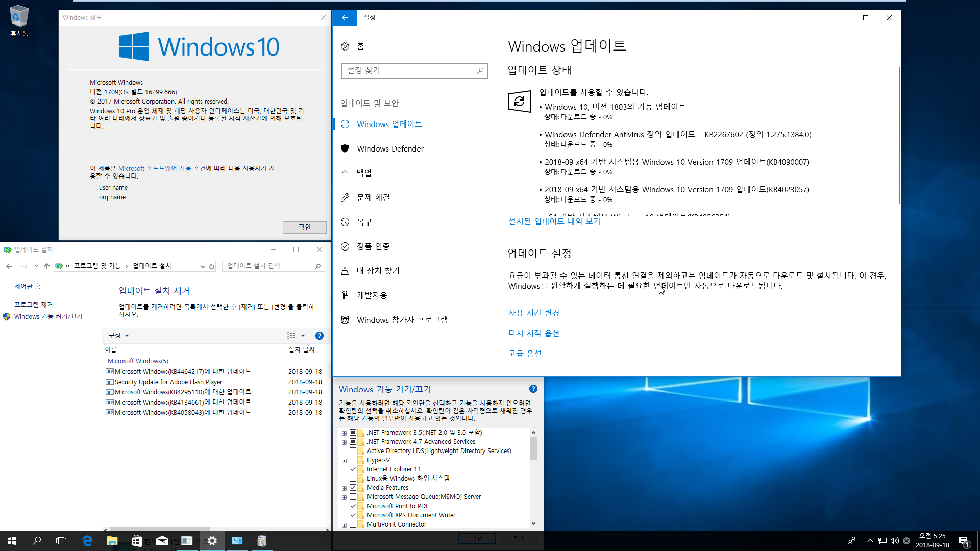
Task: Click the volume icon in system tray
Action: pos(894,541)
